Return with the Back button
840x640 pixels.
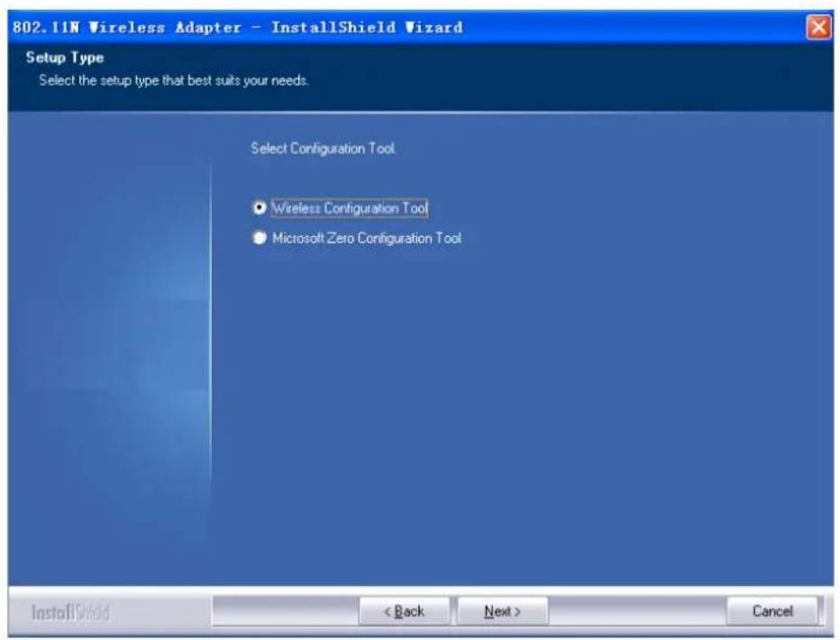405,611
